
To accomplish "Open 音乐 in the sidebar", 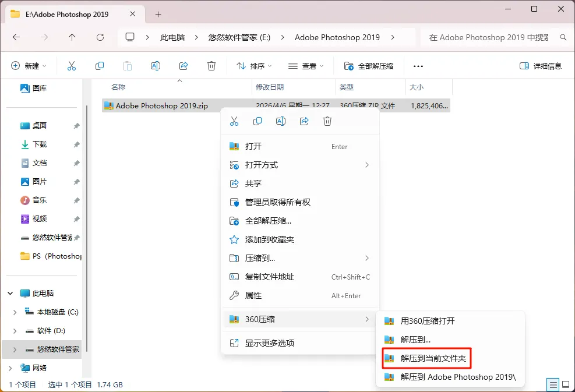I will click(x=34, y=200).
